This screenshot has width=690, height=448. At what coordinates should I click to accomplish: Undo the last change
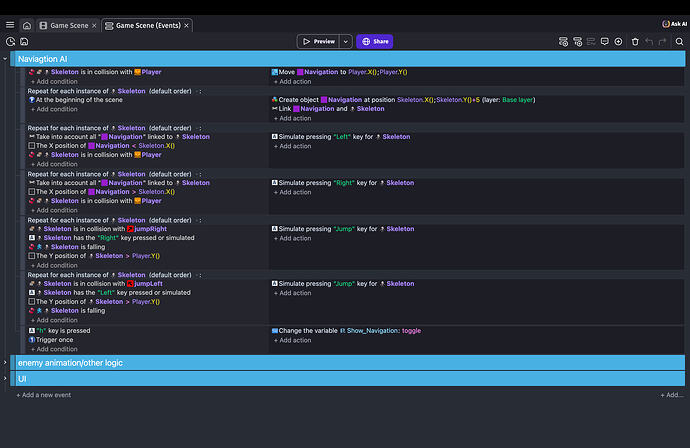649,41
